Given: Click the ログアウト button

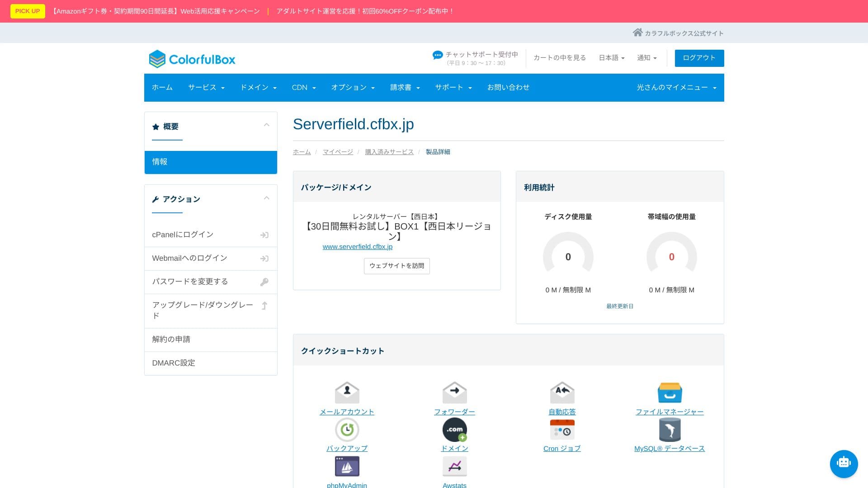Looking at the screenshot, I should (x=699, y=58).
